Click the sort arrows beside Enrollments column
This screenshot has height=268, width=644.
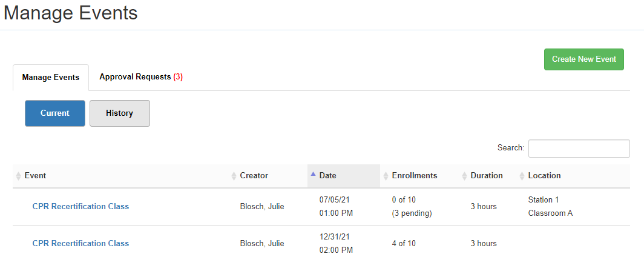[386, 176]
